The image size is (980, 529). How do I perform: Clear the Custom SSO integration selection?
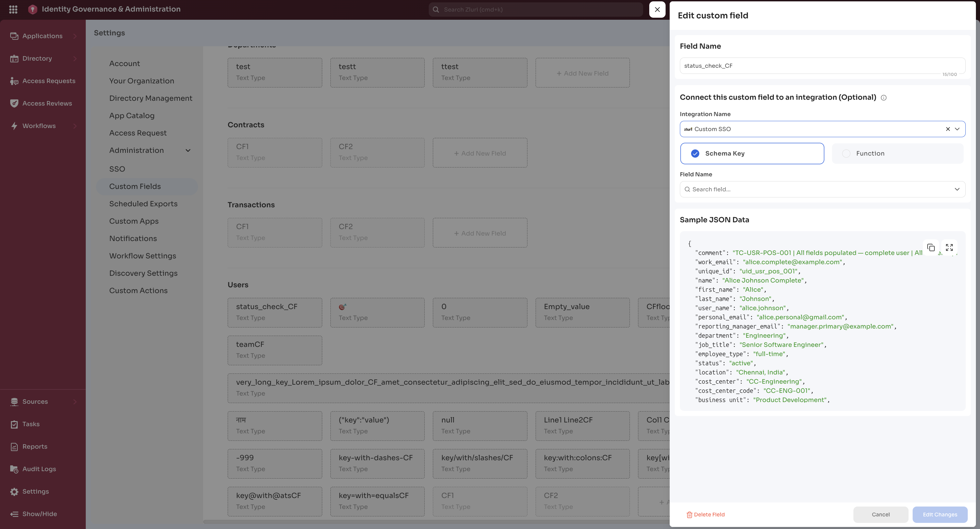point(948,129)
